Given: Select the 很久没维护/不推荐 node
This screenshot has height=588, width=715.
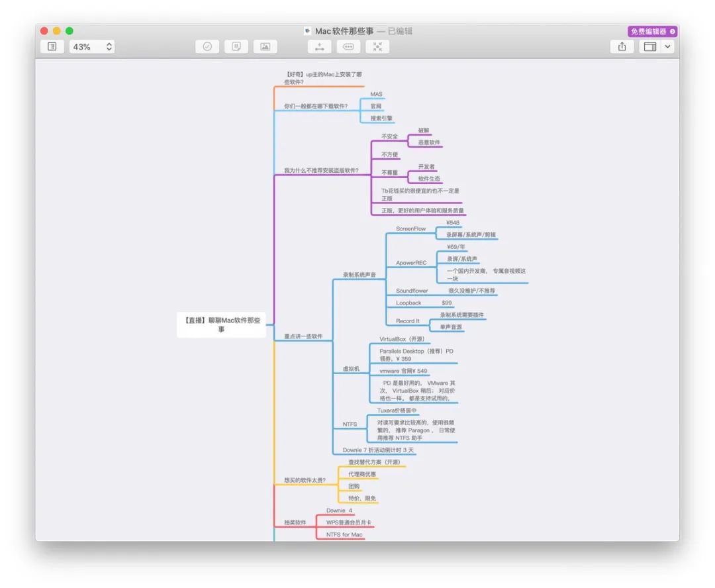Looking at the screenshot, I should click(x=471, y=291).
